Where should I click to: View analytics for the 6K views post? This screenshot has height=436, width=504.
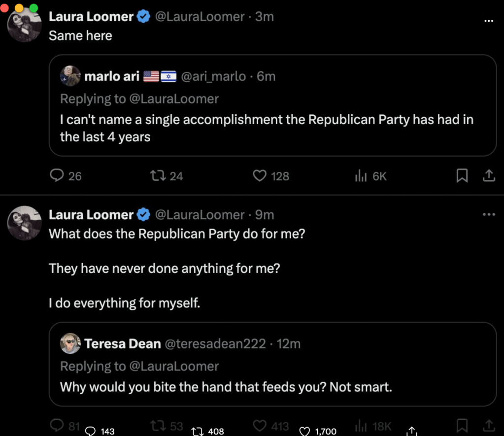(x=361, y=176)
